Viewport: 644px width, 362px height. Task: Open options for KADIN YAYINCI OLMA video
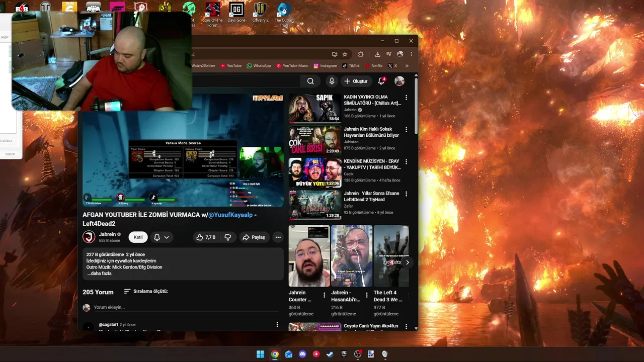(x=406, y=98)
